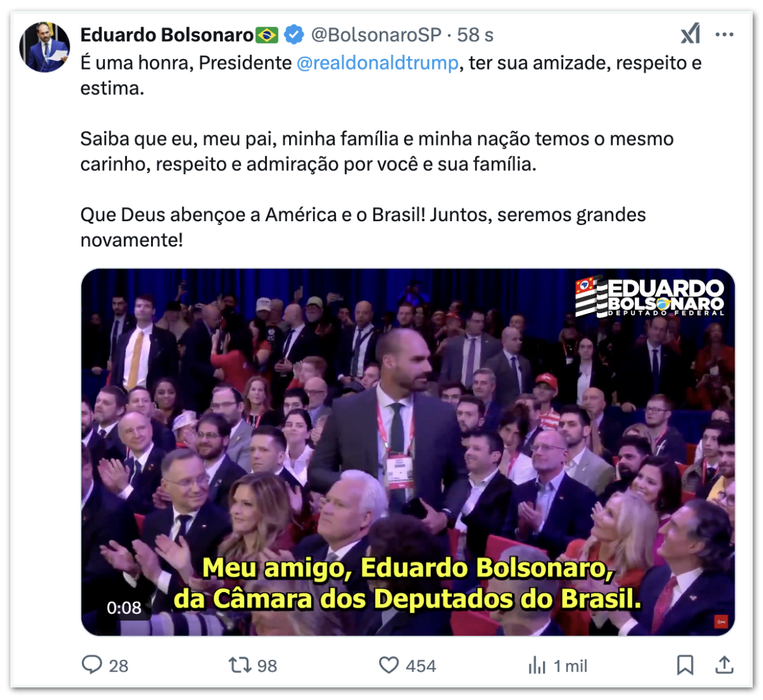Click the 58 s timestamp

(475, 35)
